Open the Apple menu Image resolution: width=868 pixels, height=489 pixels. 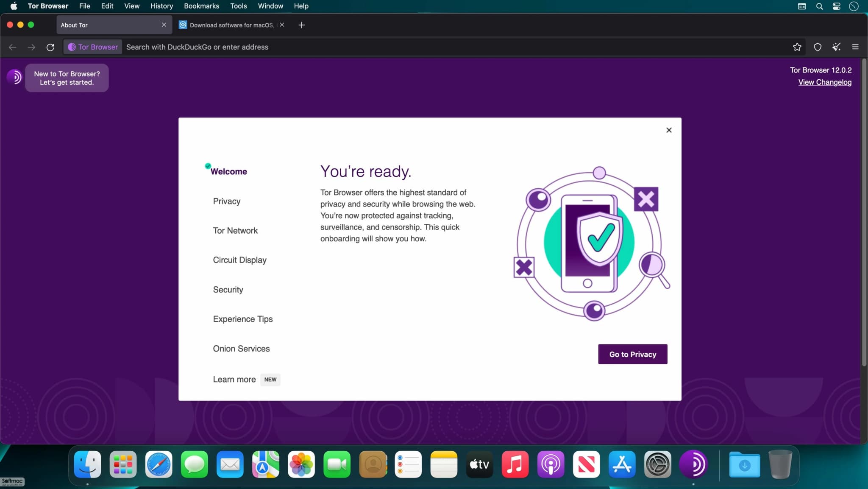coord(14,6)
